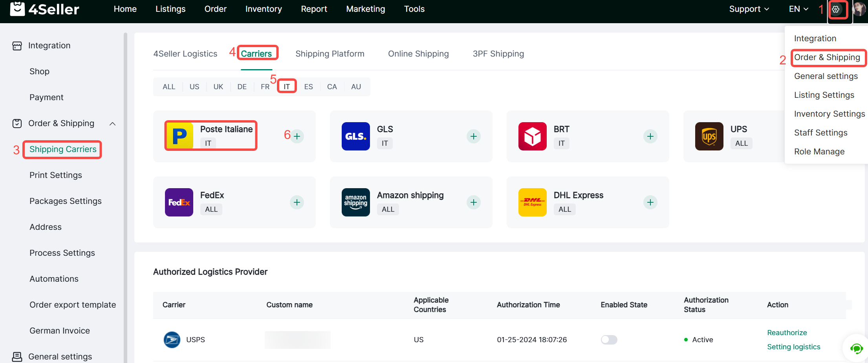Click the user profile avatar
The height and width of the screenshot is (363, 868).
(859, 9)
